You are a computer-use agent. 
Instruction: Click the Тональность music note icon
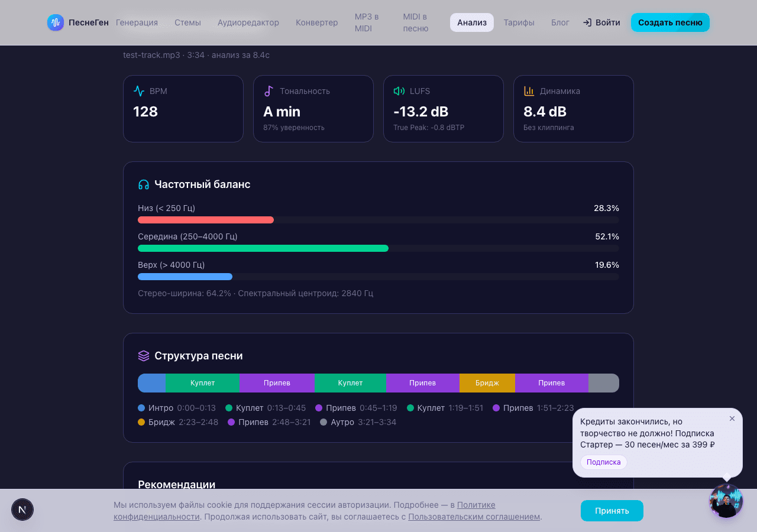269,91
